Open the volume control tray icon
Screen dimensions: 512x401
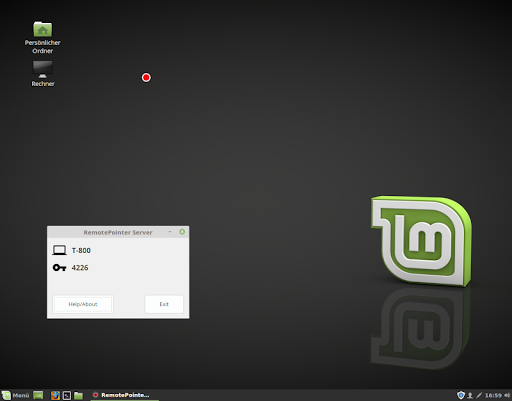(507, 395)
